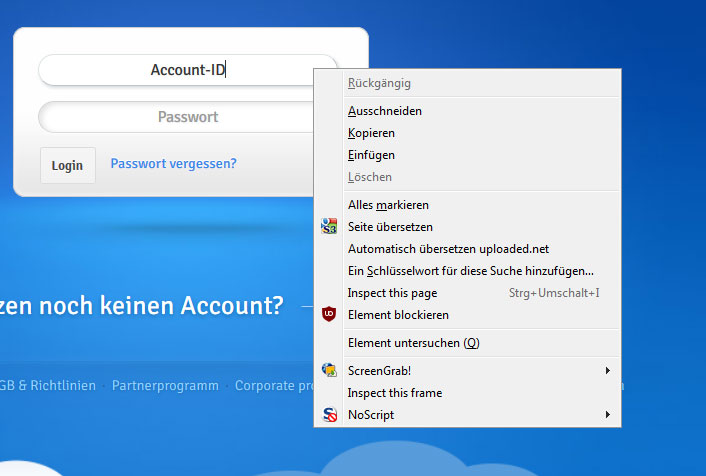The width and height of the screenshot is (706, 476).
Task: Select Einfügen from the context menu
Action: point(371,155)
